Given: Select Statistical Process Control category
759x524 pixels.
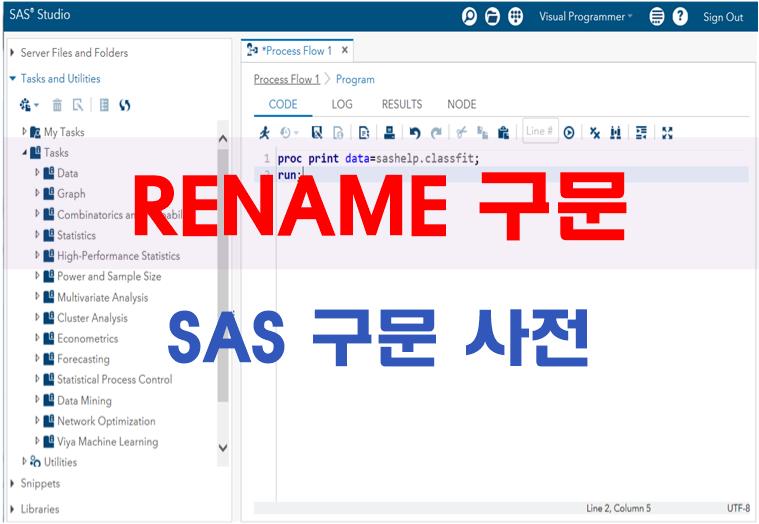Looking at the screenshot, I should tap(115, 379).
